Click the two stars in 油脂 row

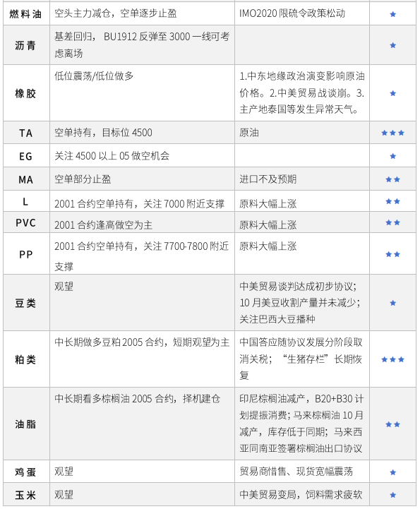392,424
